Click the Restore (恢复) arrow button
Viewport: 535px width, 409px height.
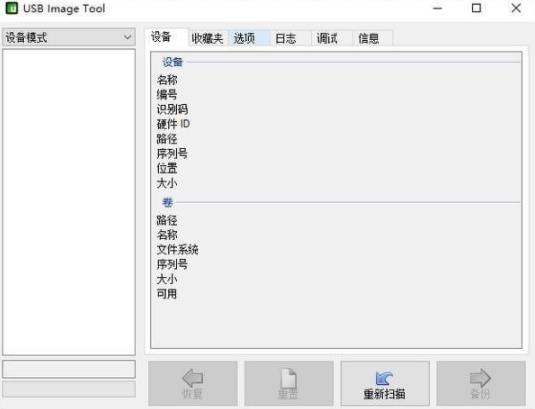coord(193,383)
